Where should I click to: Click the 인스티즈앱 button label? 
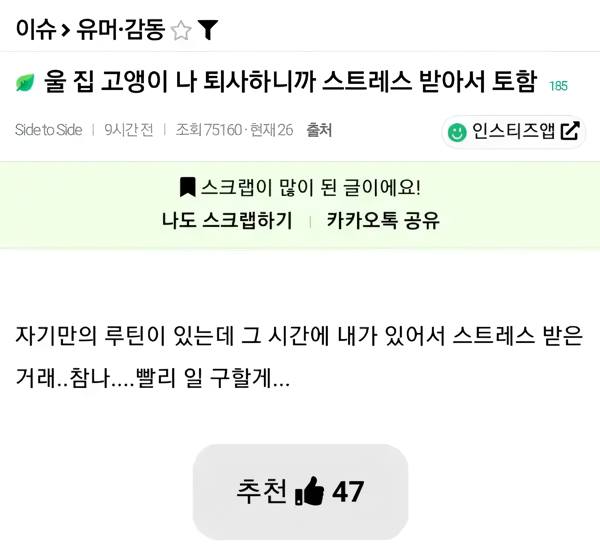pyautogui.click(x=513, y=131)
